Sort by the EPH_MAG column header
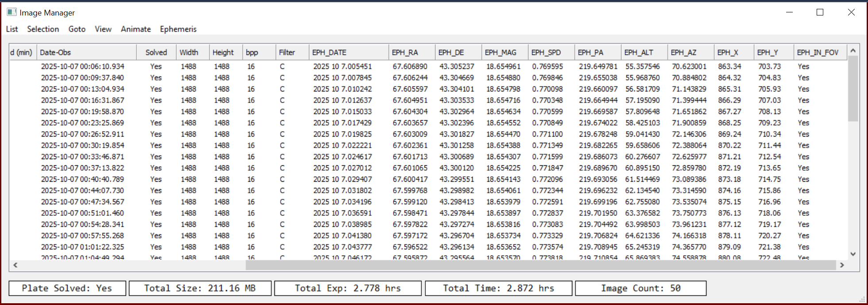Screen dimensions: 868x305 504,53
